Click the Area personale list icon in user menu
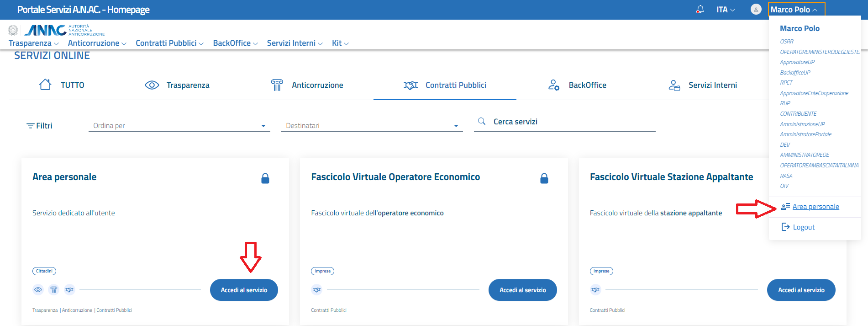The width and height of the screenshot is (868, 326). pyautogui.click(x=785, y=207)
